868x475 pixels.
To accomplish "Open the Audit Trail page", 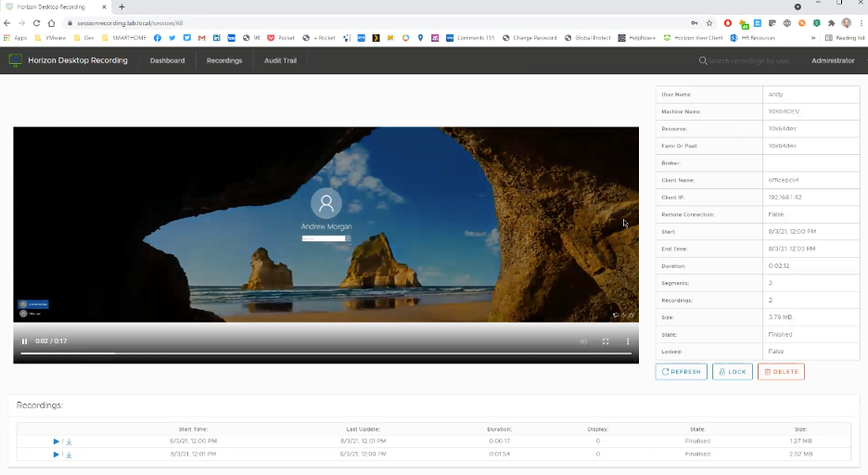I will 280,60.
